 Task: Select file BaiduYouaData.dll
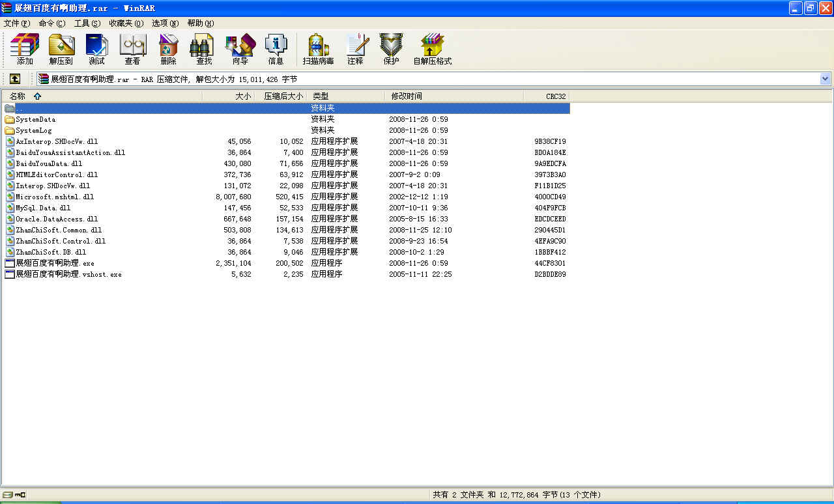(49, 163)
